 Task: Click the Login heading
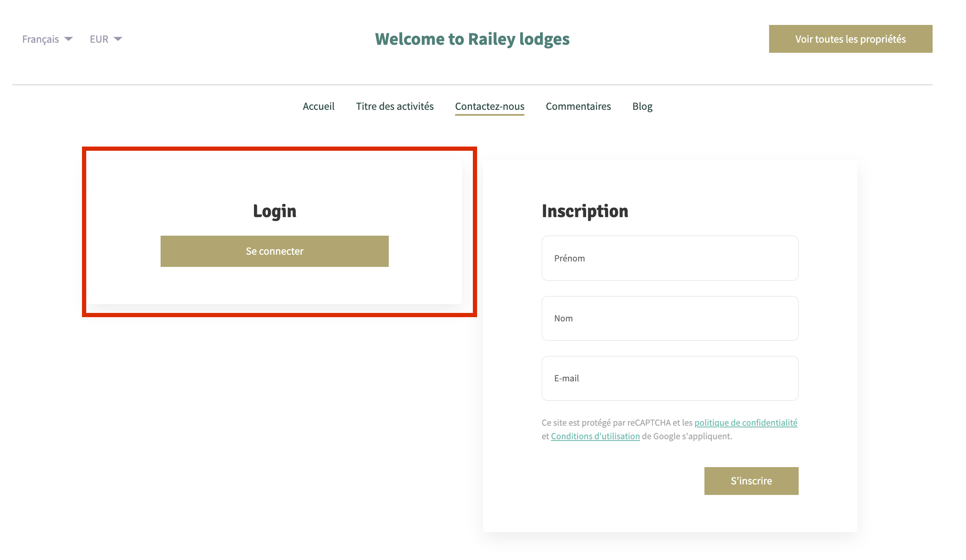coord(275,211)
